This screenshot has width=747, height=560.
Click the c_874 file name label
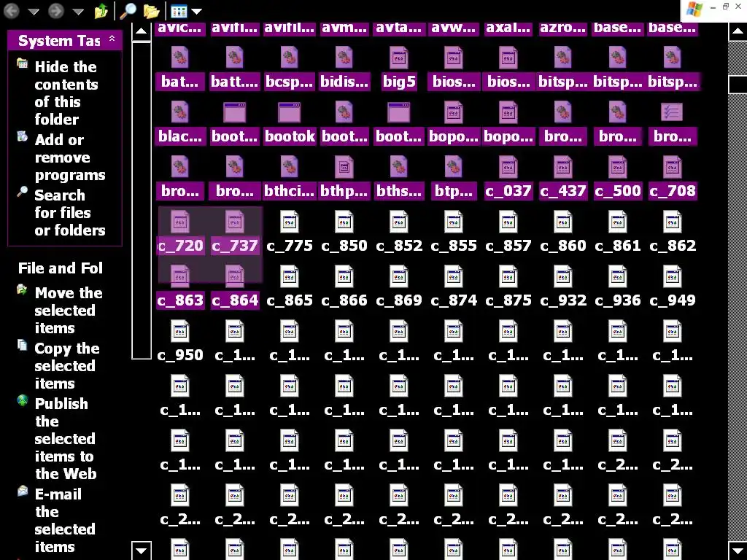(x=454, y=300)
